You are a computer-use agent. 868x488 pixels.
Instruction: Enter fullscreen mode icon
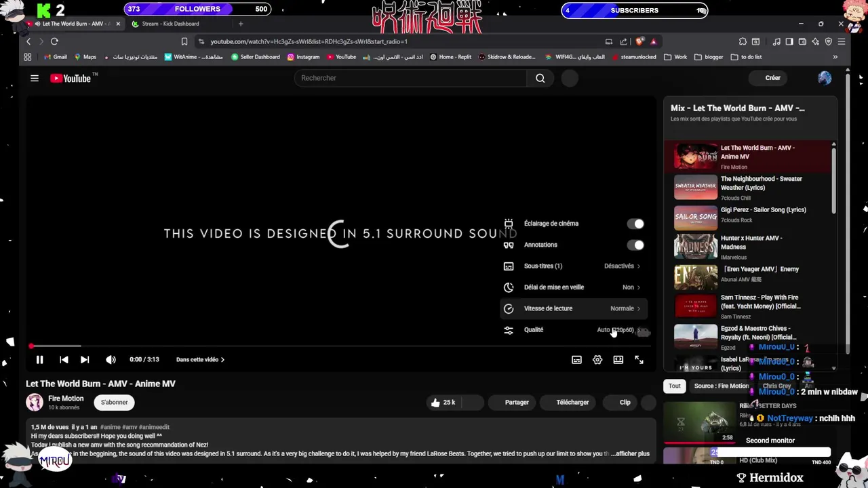[639, 360]
